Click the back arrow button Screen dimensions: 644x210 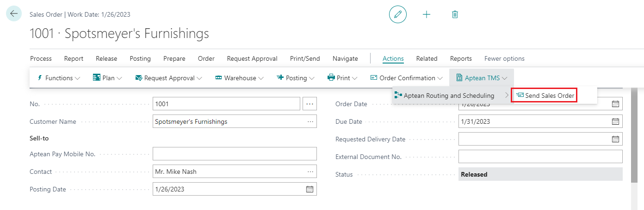14,14
